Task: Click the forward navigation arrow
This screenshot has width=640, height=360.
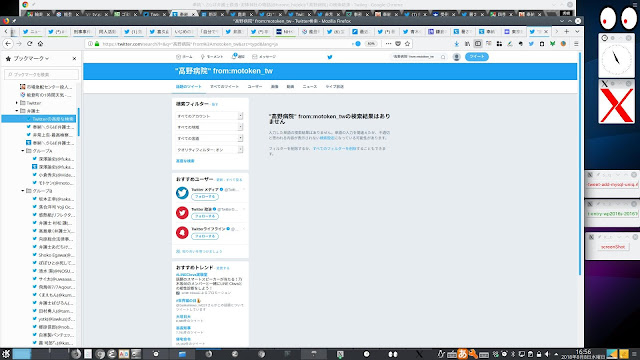Action: click(x=19, y=43)
